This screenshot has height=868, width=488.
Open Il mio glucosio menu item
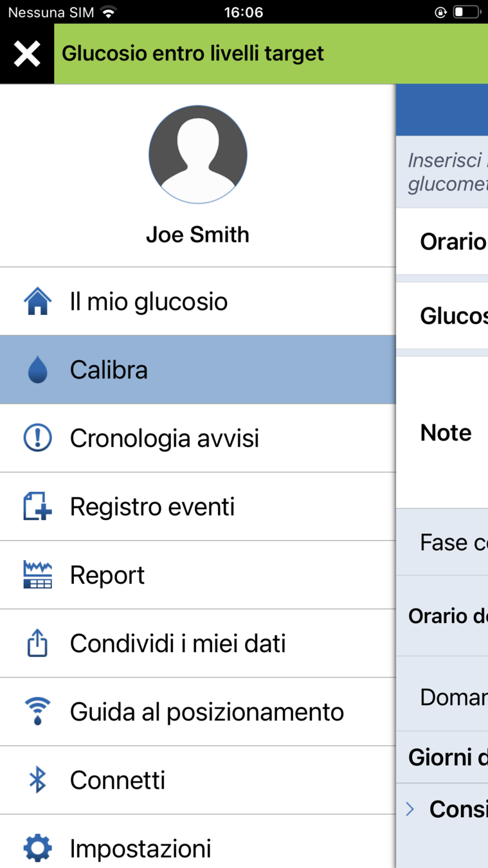coord(149,302)
